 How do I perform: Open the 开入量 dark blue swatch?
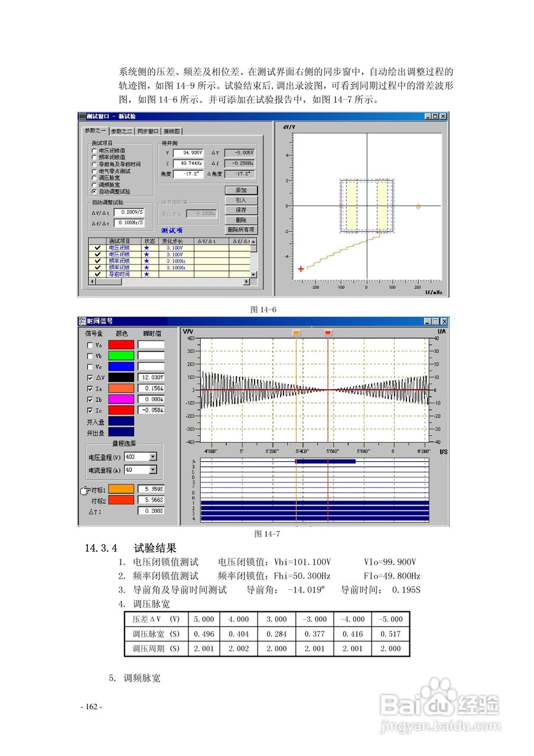tap(121, 421)
